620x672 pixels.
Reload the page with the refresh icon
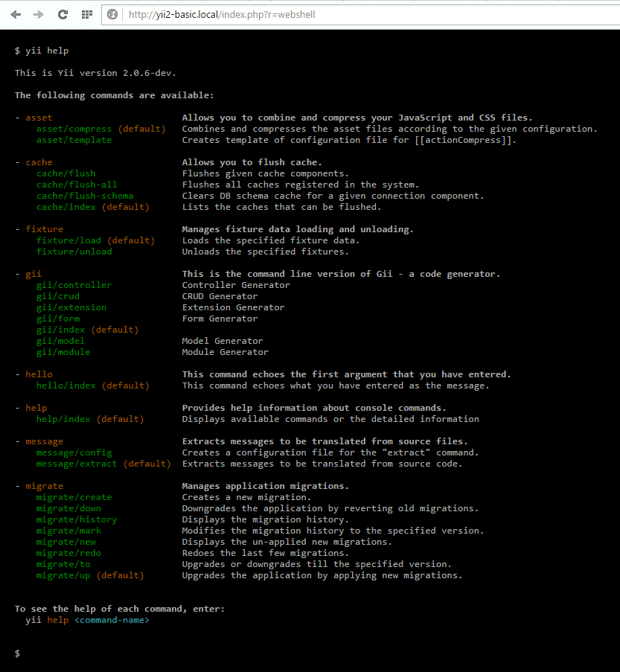(63, 15)
